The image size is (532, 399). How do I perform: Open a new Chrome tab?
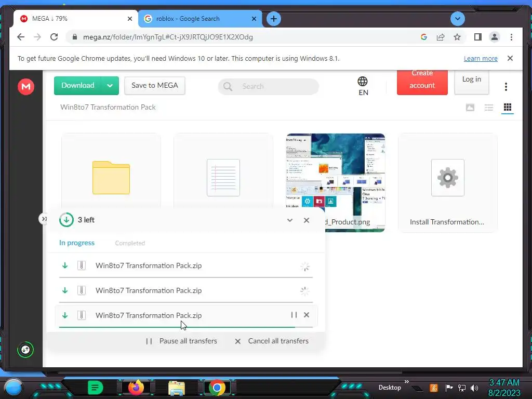click(273, 19)
